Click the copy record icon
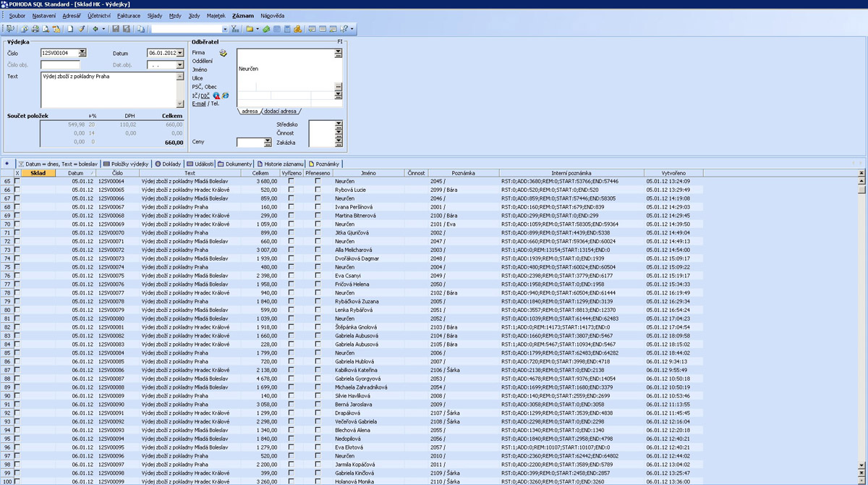 (140, 29)
